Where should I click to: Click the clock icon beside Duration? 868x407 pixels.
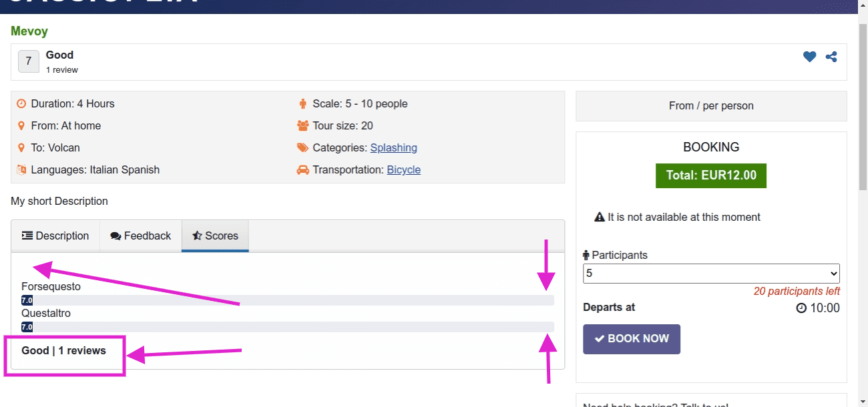click(21, 104)
